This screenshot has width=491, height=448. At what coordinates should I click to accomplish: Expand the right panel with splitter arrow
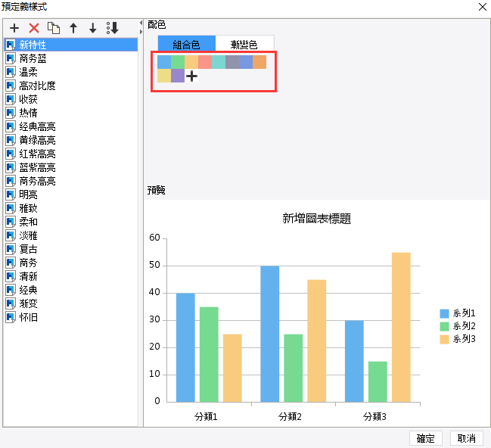pos(141,32)
